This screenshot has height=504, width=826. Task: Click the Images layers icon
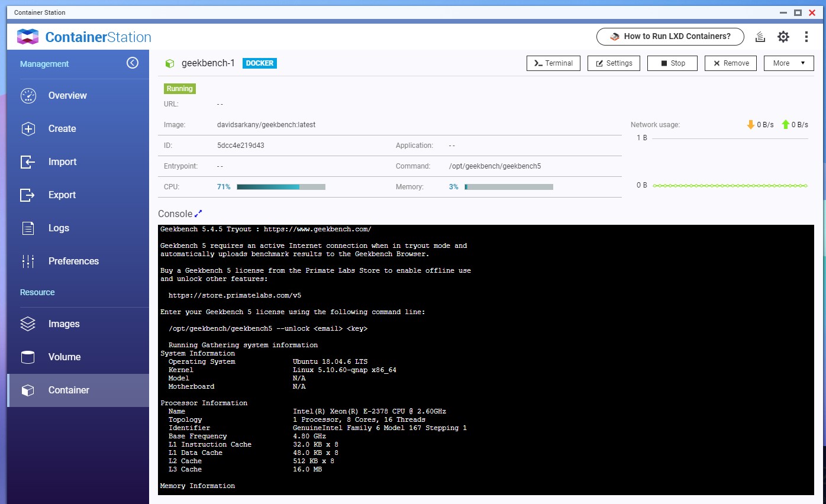[28, 324]
